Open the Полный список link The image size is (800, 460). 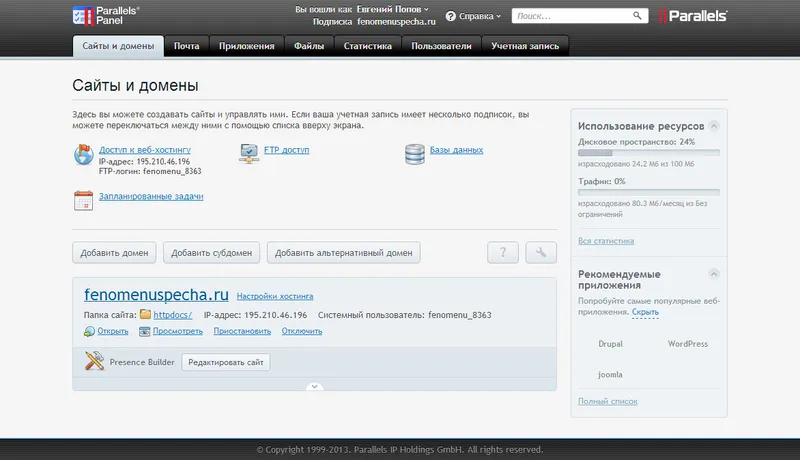(608, 401)
